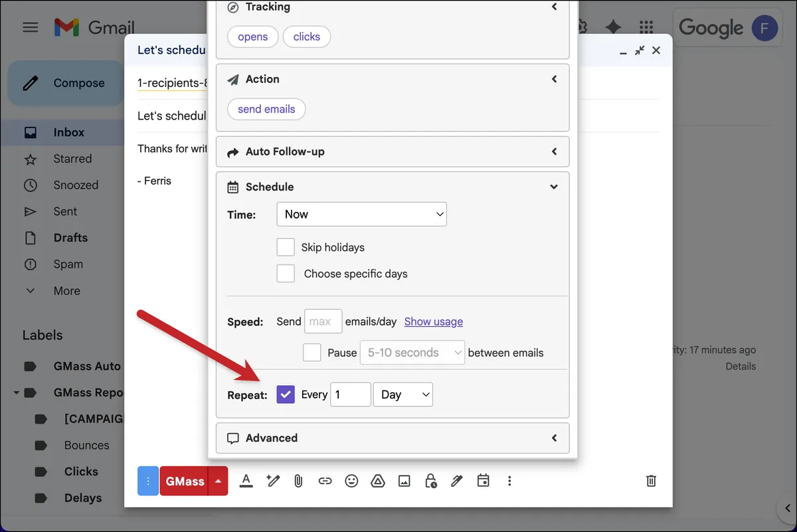The image size is (797, 532).
Task: Open Google apps grid icon
Action: (x=646, y=27)
